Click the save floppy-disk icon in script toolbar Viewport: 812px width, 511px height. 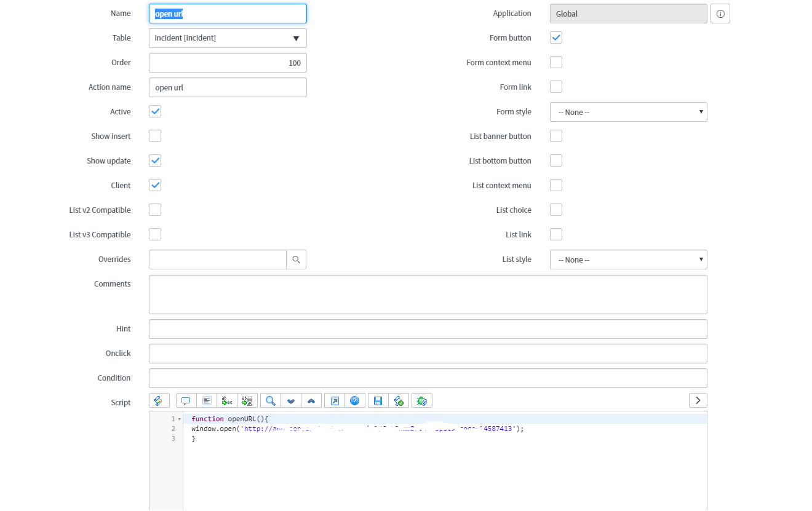click(378, 401)
